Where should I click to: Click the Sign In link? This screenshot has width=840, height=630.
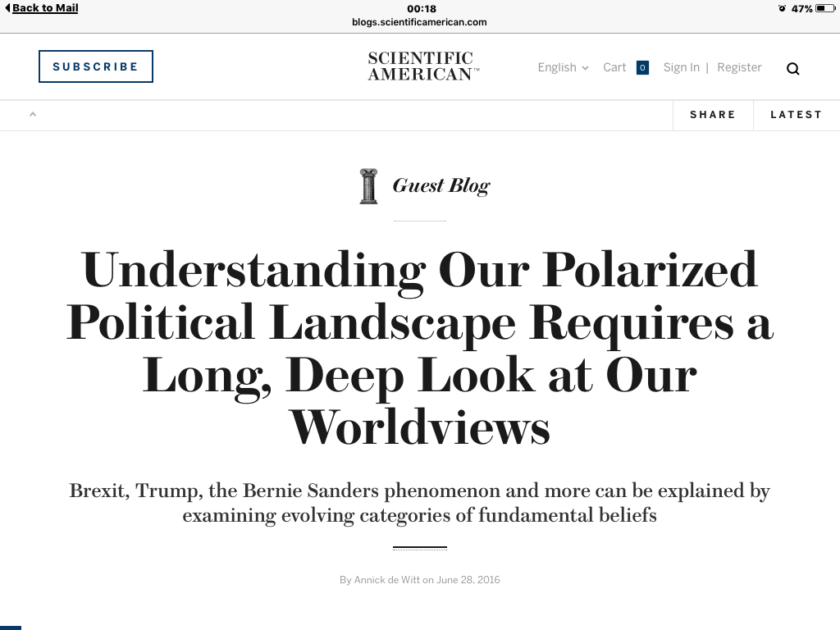682,67
